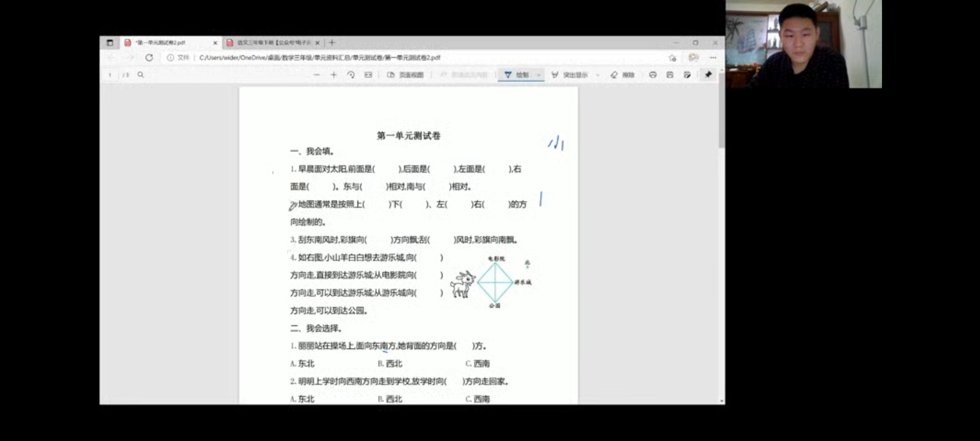The image size is (980, 441).
Task: Click the 游乐城 label on the map diagram
Action: pyautogui.click(x=523, y=282)
